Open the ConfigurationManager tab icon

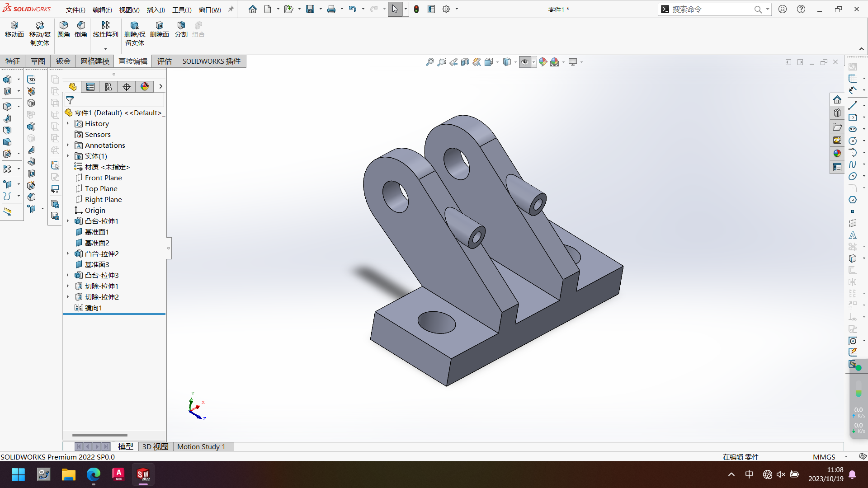coord(108,87)
